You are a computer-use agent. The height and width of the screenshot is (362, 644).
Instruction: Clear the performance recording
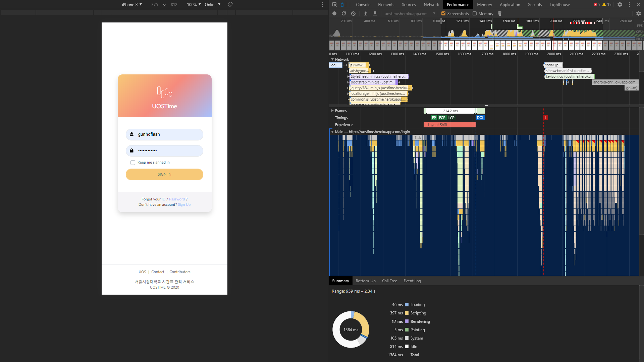pyautogui.click(x=353, y=13)
